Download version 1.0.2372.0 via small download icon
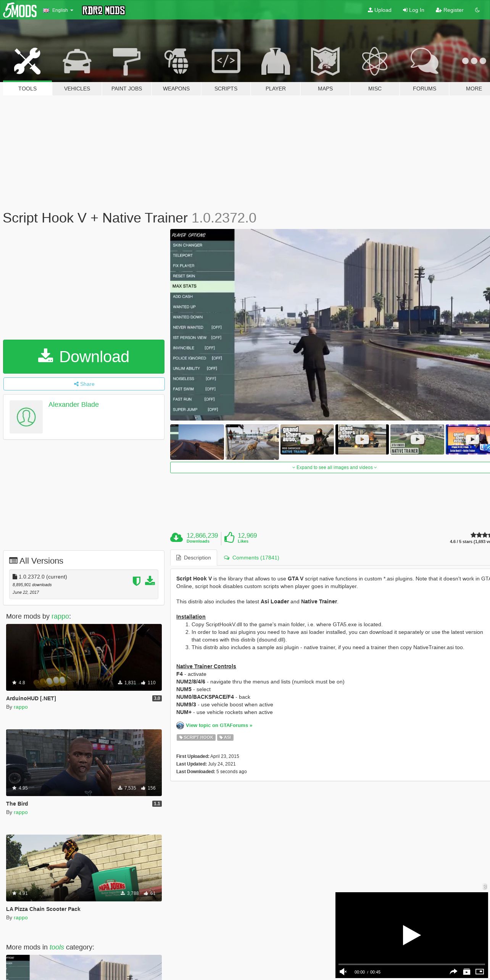This screenshot has width=490, height=980. point(150,581)
